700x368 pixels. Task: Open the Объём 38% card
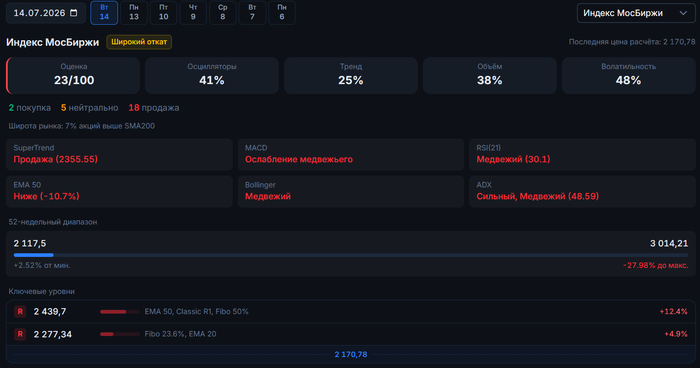(x=490, y=75)
